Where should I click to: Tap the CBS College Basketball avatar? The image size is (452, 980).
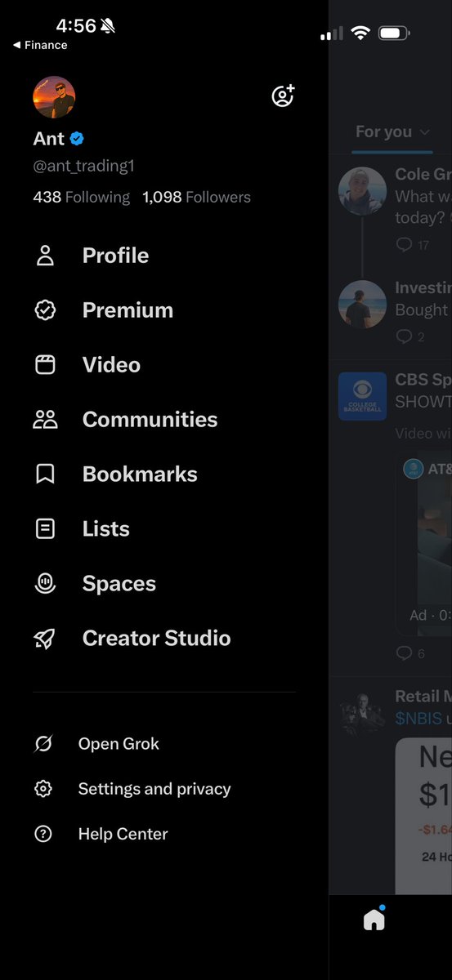[x=362, y=396]
